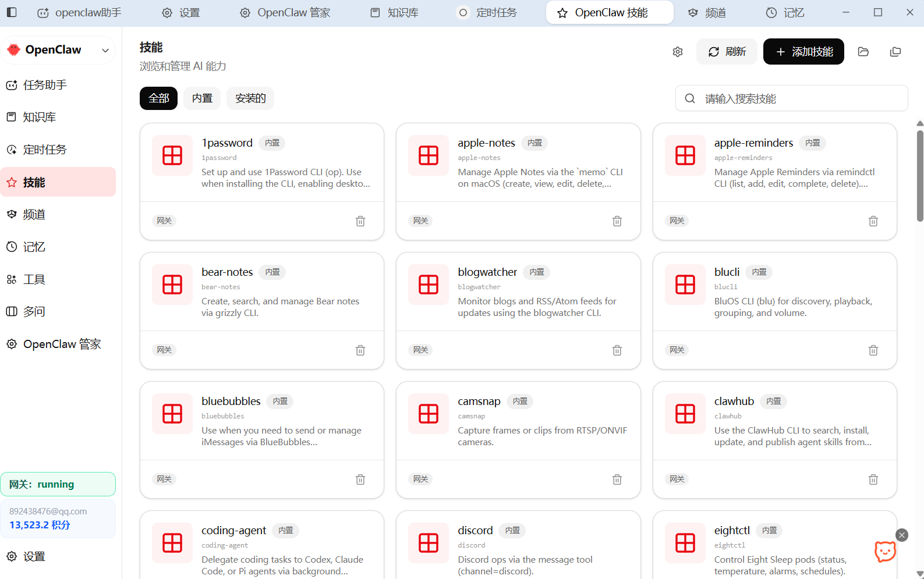
Task: Click the blucli skill grid icon
Action: (x=685, y=285)
